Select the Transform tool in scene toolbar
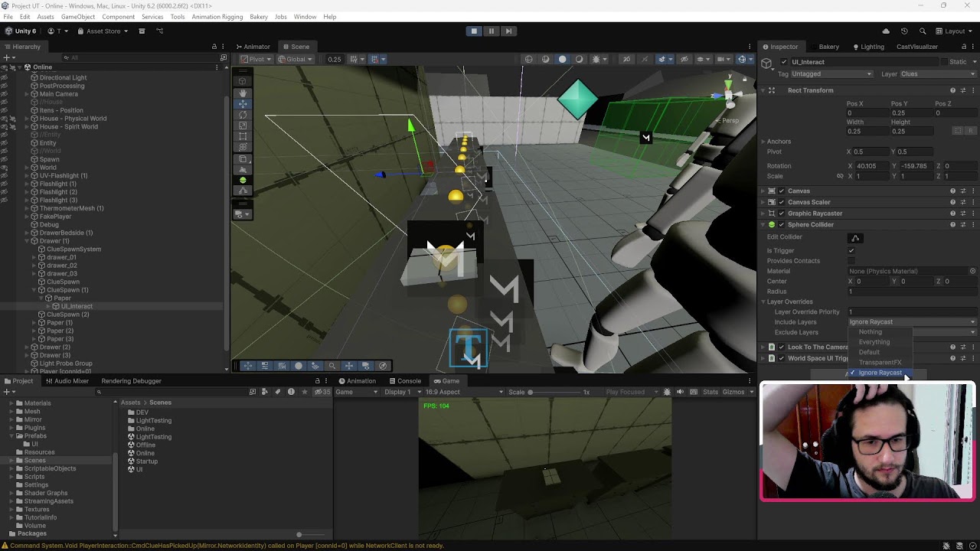The width and height of the screenshot is (980, 551). [243, 147]
